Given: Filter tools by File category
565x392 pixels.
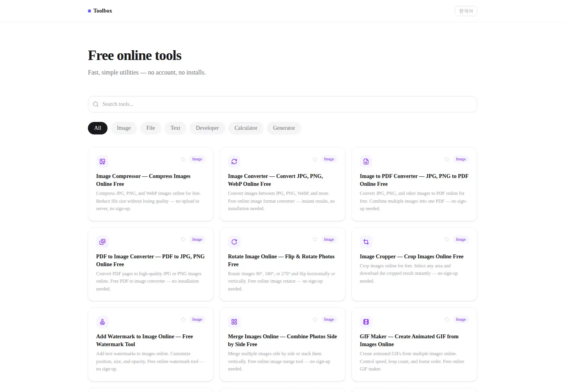Looking at the screenshot, I should (151, 128).
